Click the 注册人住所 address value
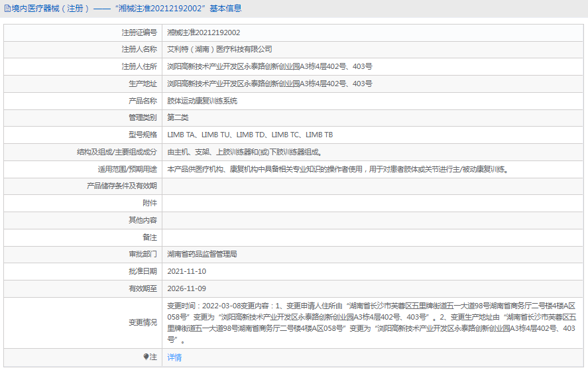The width and height of the screenshot is (588, 372). point(270,66)
